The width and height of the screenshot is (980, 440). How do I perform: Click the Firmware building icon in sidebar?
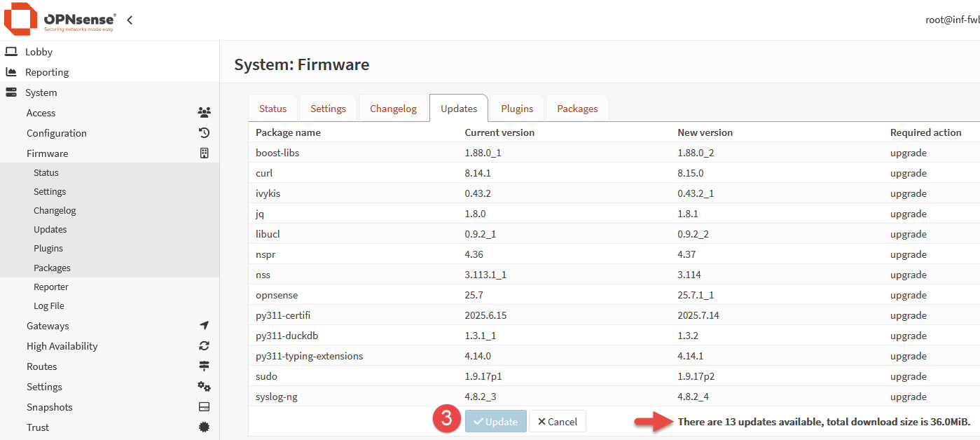coord(204,153)
